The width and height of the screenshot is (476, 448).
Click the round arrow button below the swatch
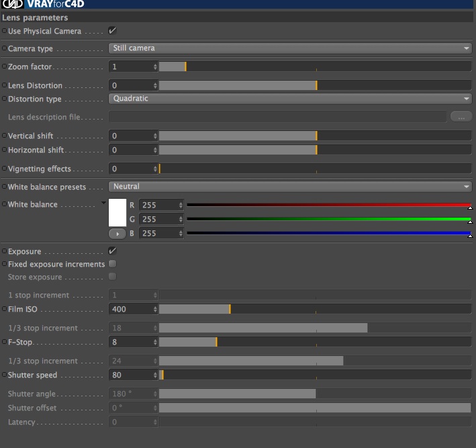(x=117, y=234)
